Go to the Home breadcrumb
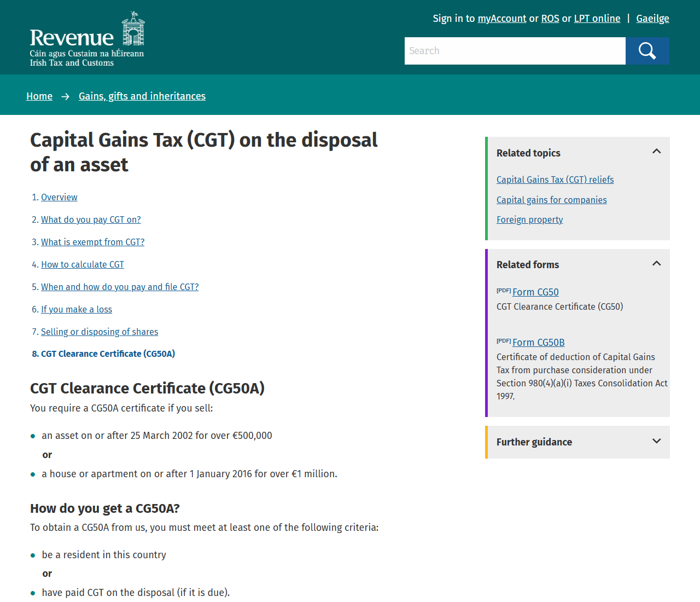Image resolution: width=700 pixels, height=602 pixels. click(x=39, y=96)
